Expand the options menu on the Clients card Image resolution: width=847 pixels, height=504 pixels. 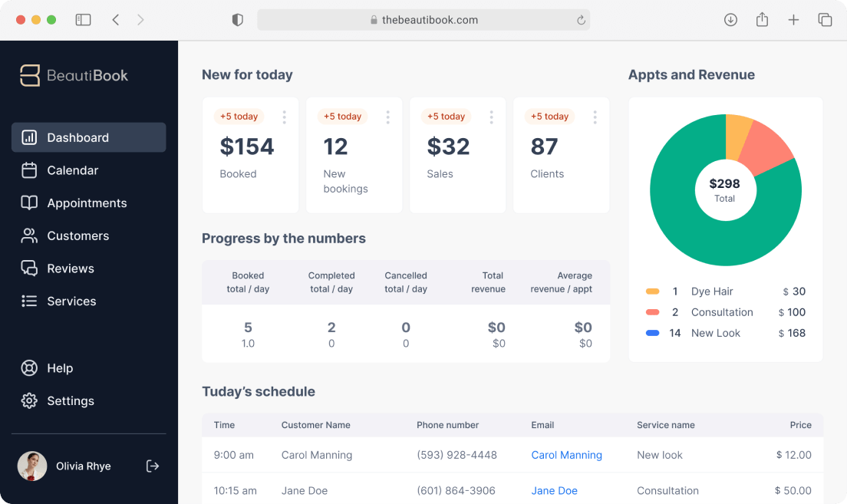pos(595,117)
